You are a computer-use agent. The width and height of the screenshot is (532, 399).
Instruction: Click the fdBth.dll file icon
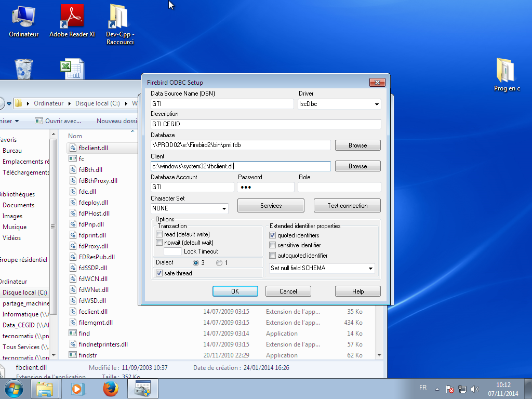click(x=73, y=170)
